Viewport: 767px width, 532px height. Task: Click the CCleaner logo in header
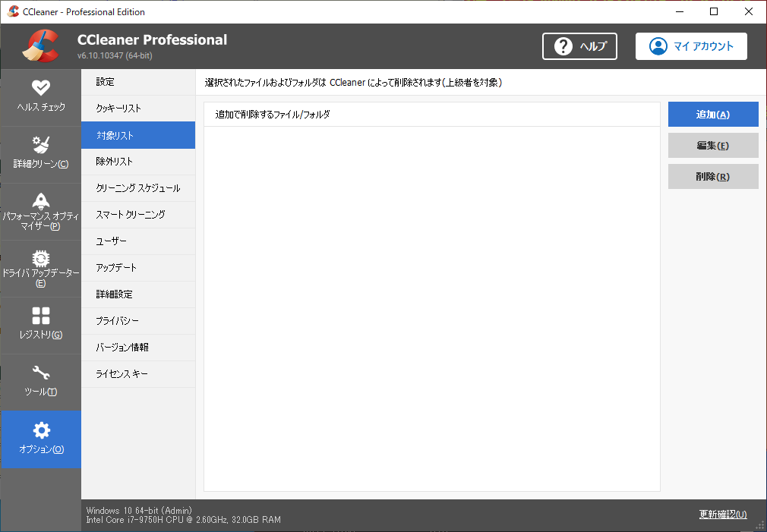coord(40,46)
